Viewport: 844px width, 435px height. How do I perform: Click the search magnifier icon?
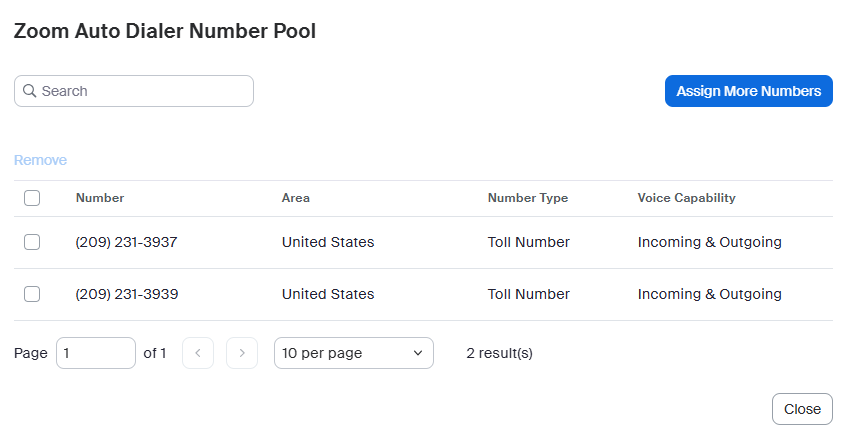coord(29,91)
